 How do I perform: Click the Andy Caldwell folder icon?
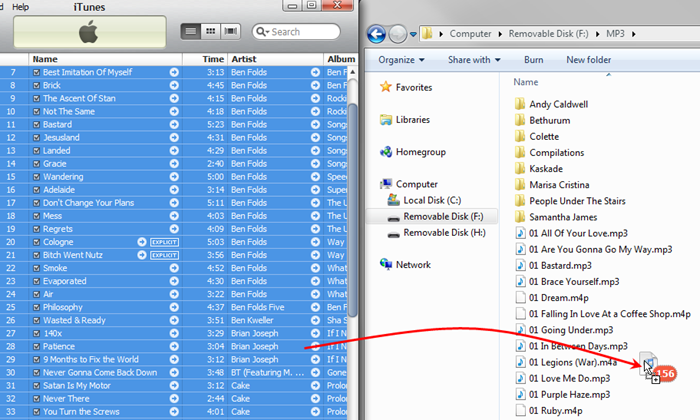point(520,104)
